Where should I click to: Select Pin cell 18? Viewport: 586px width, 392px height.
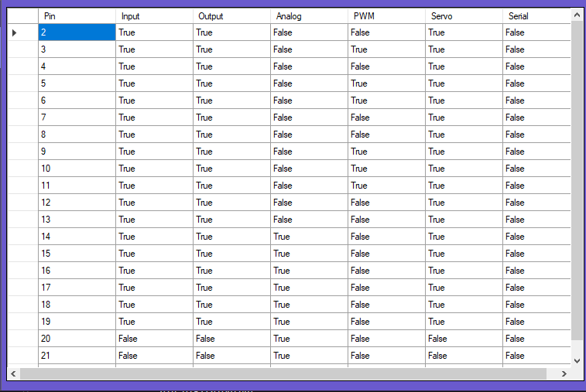(x=77, y=305)
